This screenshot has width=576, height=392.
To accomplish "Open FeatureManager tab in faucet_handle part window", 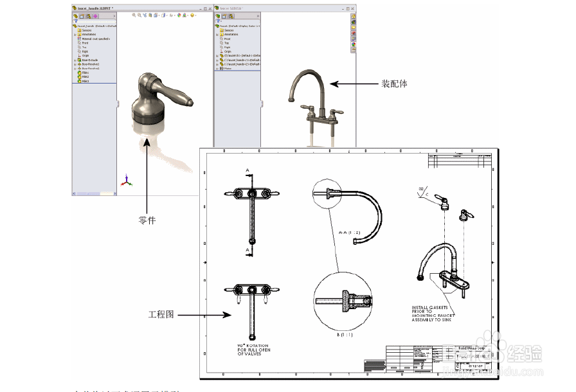I will (x=75, y=16).
